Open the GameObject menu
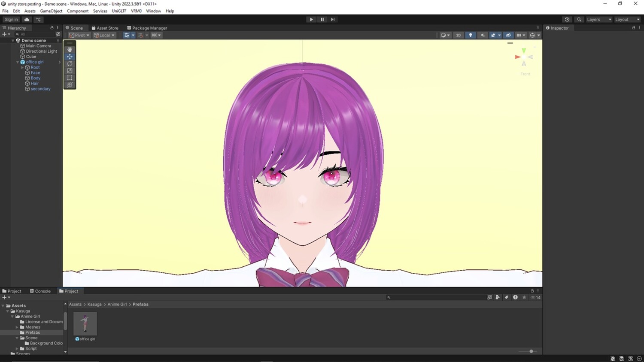The width and height of the screenshot is (644, 362). [x=51, y=11]
